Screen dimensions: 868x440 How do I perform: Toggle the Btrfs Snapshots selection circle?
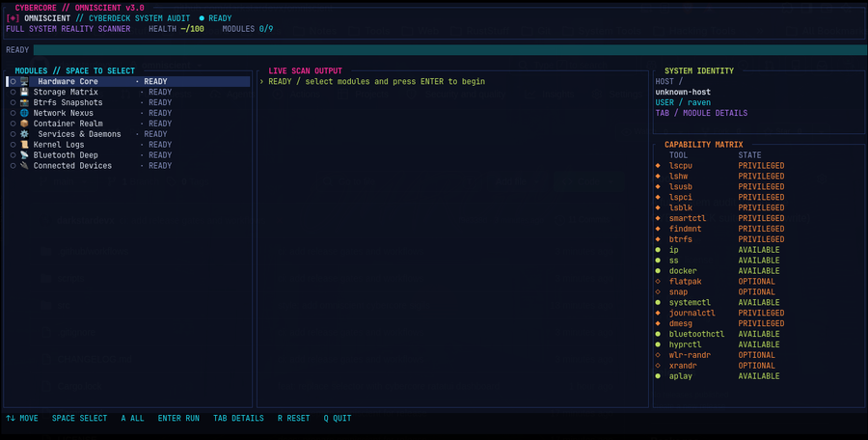click(14, 102)
